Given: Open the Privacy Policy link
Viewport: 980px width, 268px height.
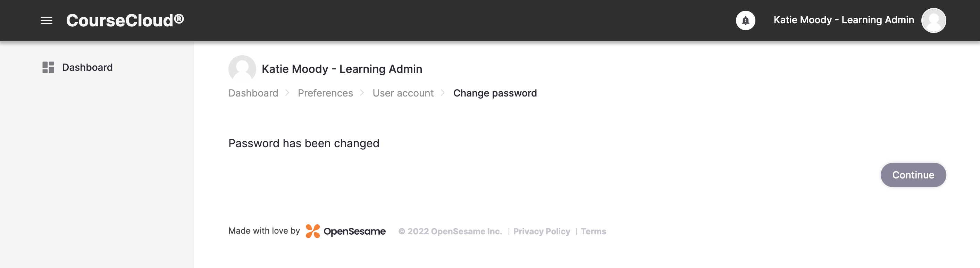Looking at the screenshot, I should tap(541, 232).
